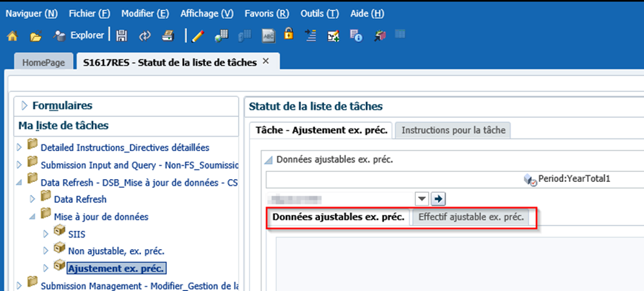The height and width of the screenshot is (291, 644).
Task: Click the blue arrow go button
Action: click(439, 199)
